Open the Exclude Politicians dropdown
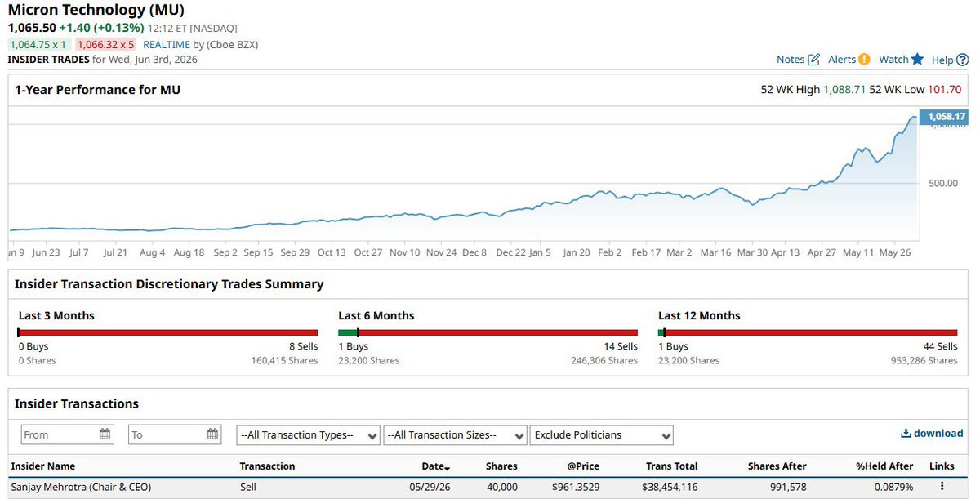980x499 pixels. coord(602,435)
